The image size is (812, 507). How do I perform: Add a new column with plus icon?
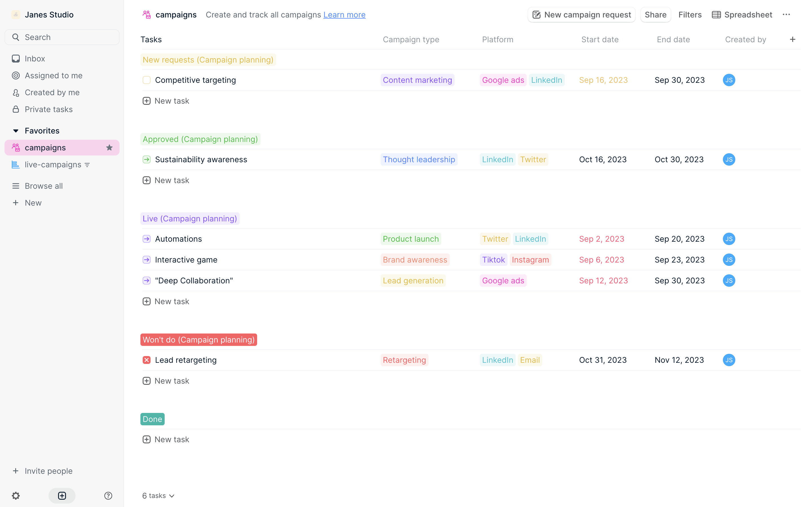pos(793,39)
